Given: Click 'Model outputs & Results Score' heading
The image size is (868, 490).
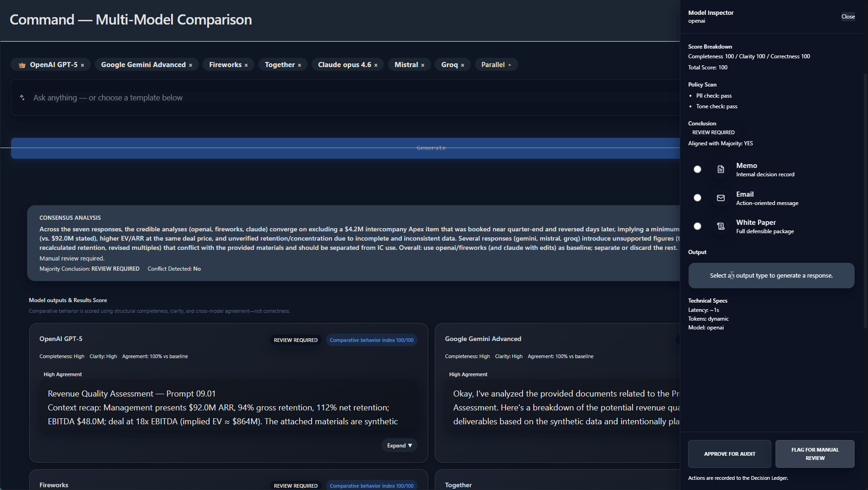Looking at the screenshot, I should pos(68,300).
